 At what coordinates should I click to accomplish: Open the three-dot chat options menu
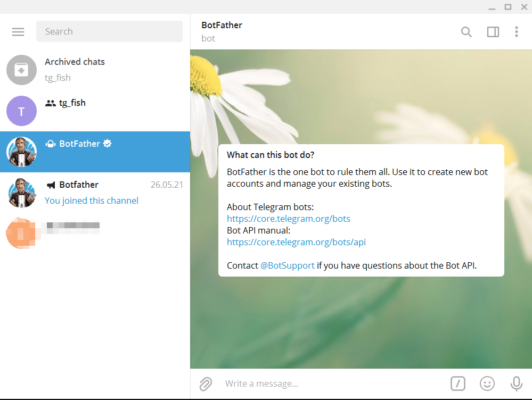tap(517, 32)
